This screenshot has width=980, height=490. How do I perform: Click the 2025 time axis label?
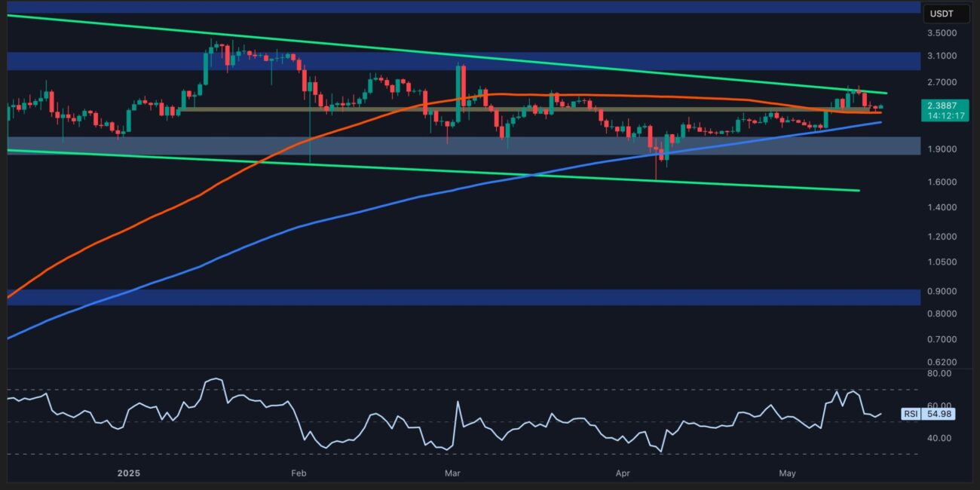point(129,473)
